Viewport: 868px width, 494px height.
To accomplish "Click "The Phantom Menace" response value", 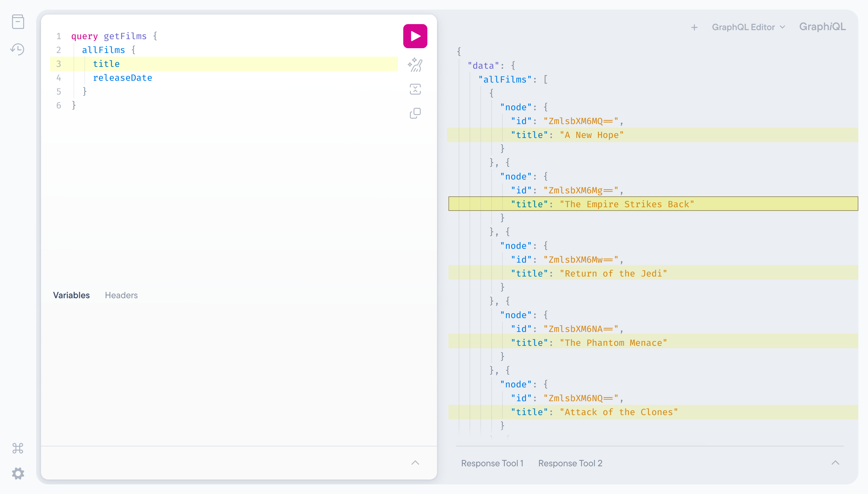I will pos(613,343).
